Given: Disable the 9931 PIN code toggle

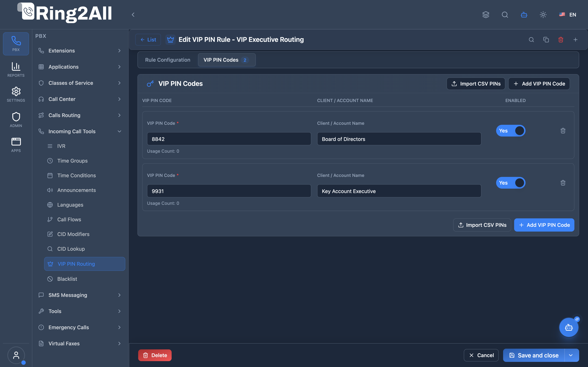Looking at the screenshot, I should click(x=510, y=183).
